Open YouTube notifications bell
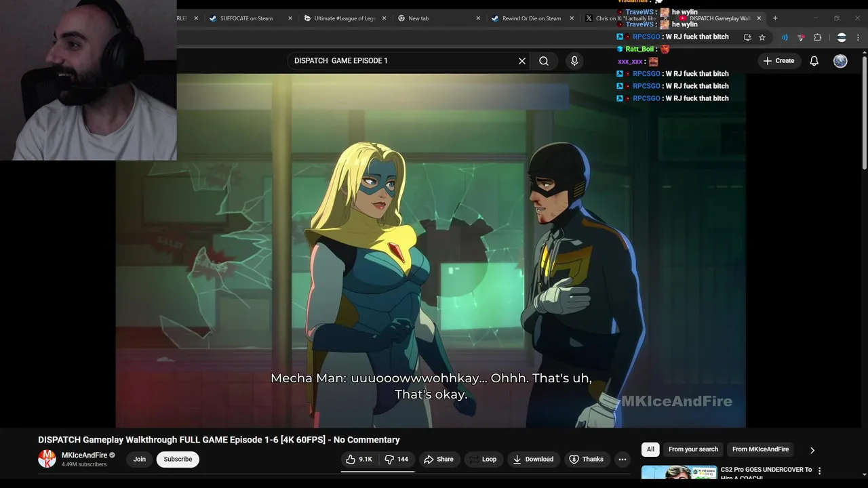The image size is (868, 488). click(814, 61)
